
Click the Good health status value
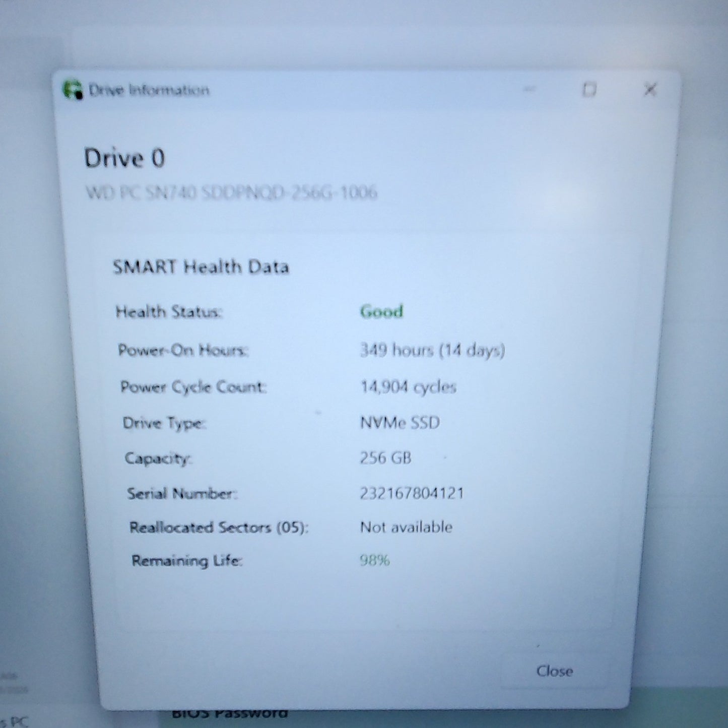point(381,311)
